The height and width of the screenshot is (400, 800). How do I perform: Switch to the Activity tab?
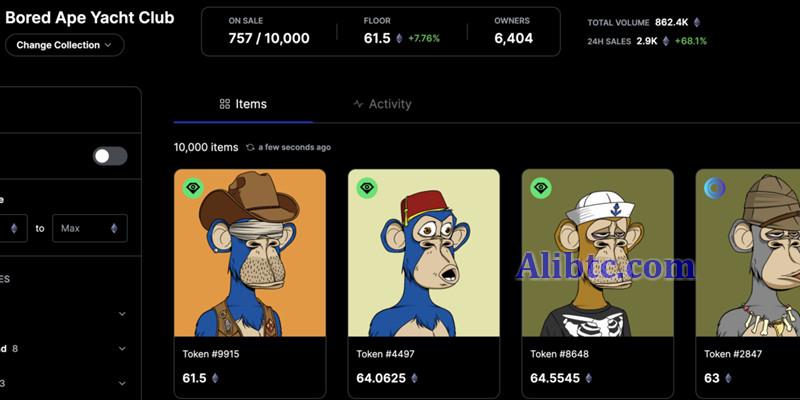coord(382,104)
